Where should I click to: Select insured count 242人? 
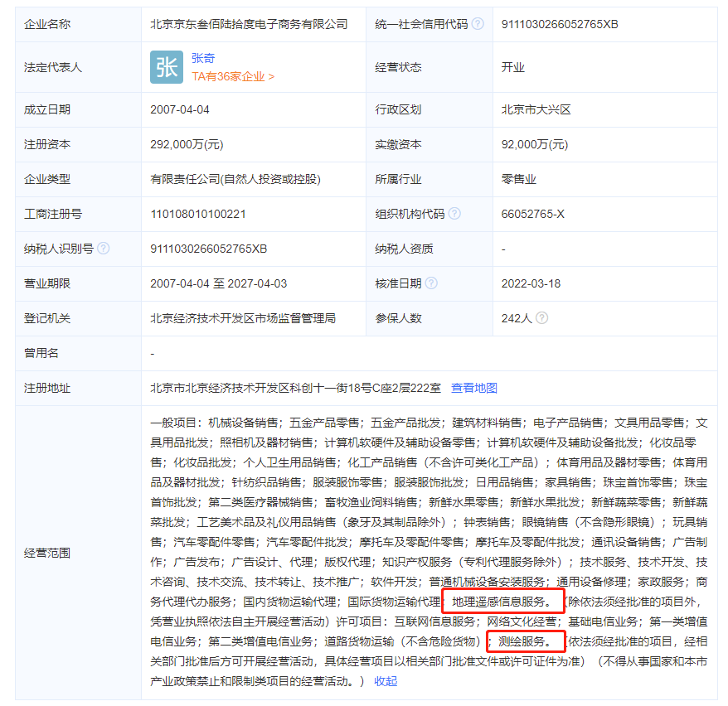click(x=517, y=318)
